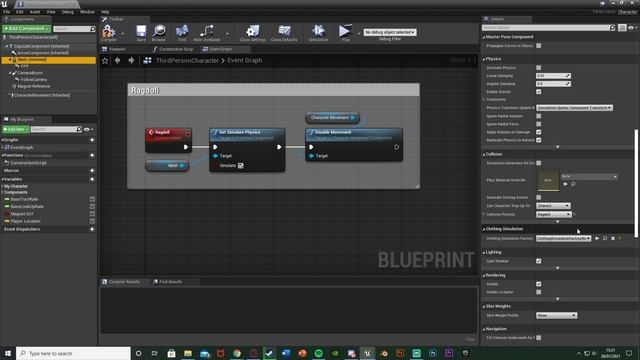The width and height of the screenshot is (640, 360).
Task: Open Class Defaults
Action: [284, 33]
